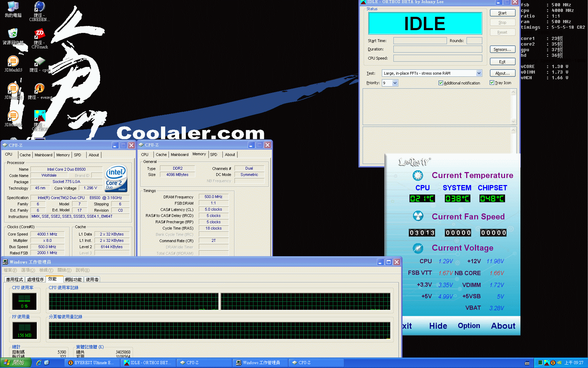Open the 使用者 tab in Task Manager

92,280
